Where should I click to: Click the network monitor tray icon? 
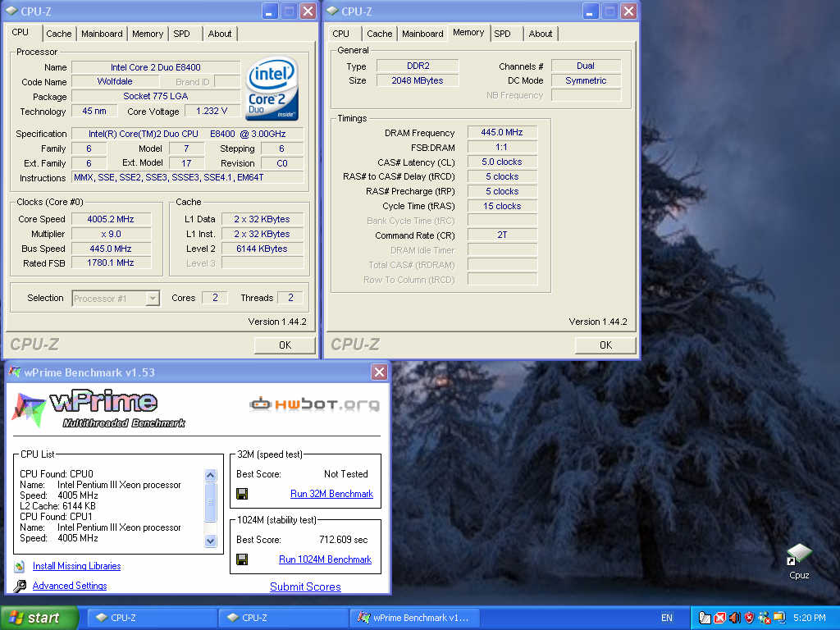click(x=779, y=618)
